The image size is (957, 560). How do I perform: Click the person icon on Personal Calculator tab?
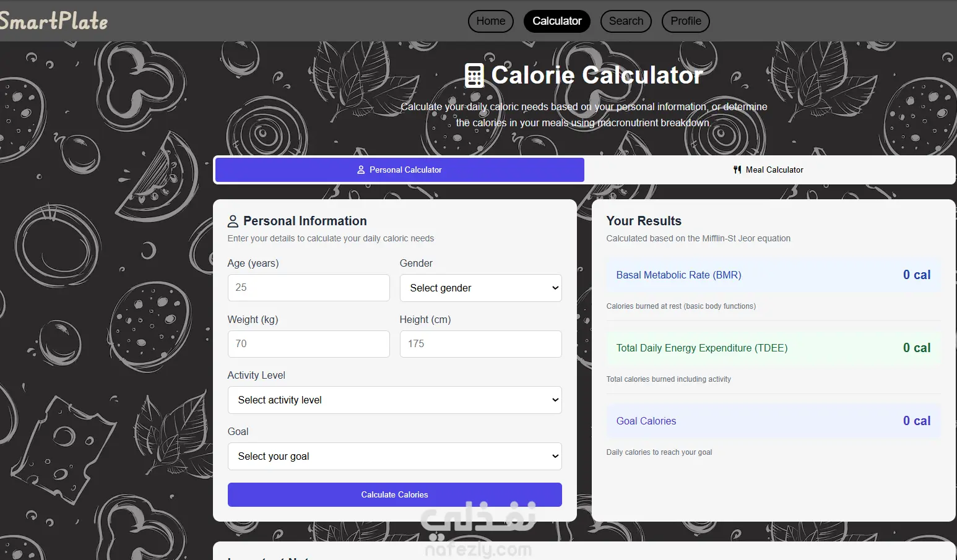[361, 170]
